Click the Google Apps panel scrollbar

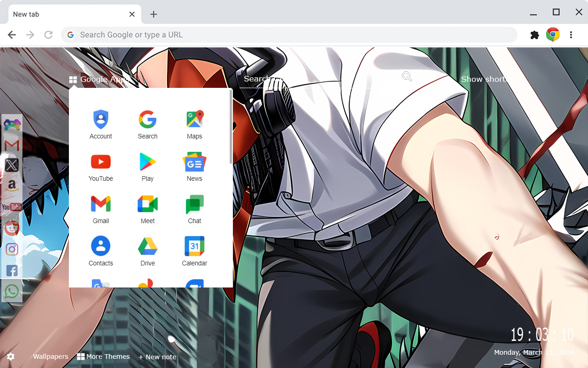click(x=231, y=126)
